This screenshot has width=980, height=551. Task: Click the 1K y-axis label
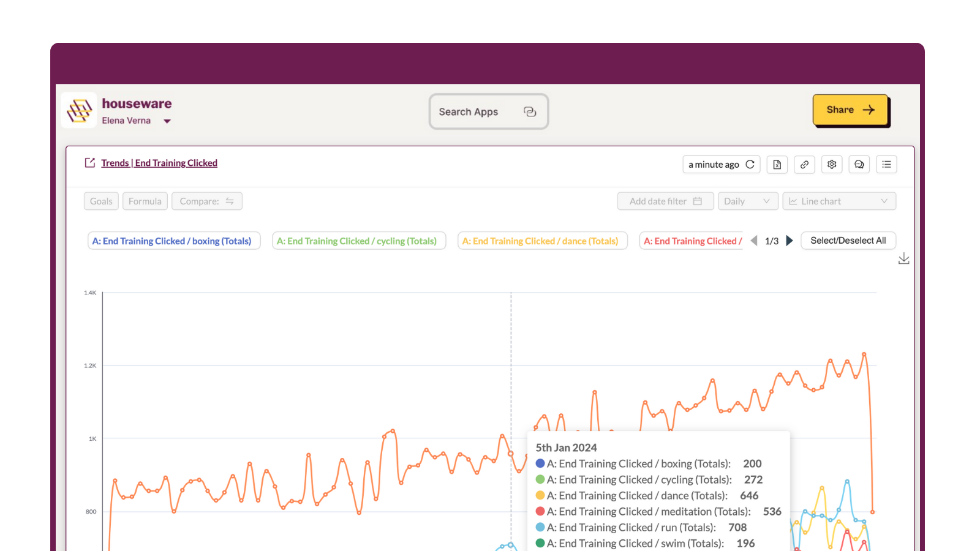pyautogui.click(x=92, y=438)
